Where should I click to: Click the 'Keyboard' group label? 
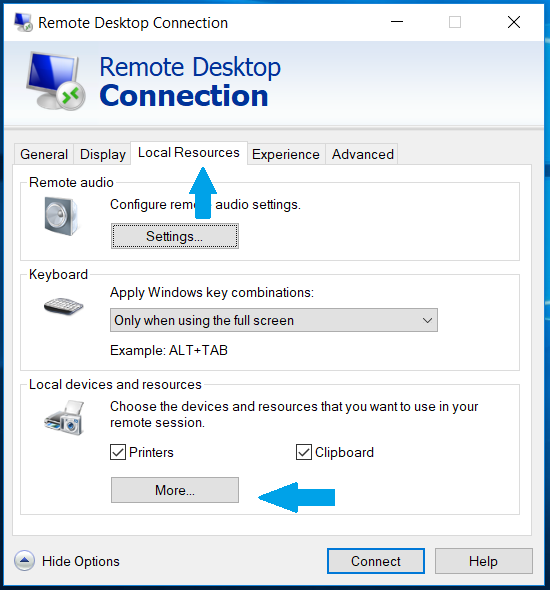(x=58, y=274)
